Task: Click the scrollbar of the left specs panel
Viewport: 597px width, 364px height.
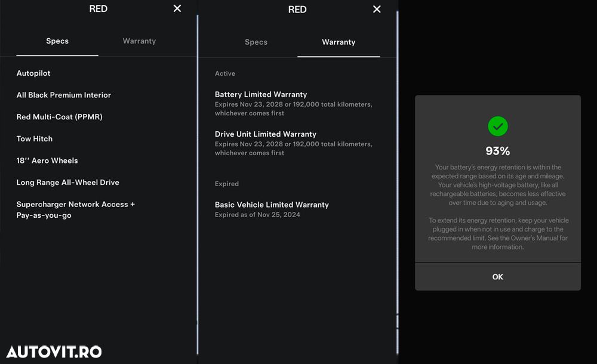Action: point(197,184)
